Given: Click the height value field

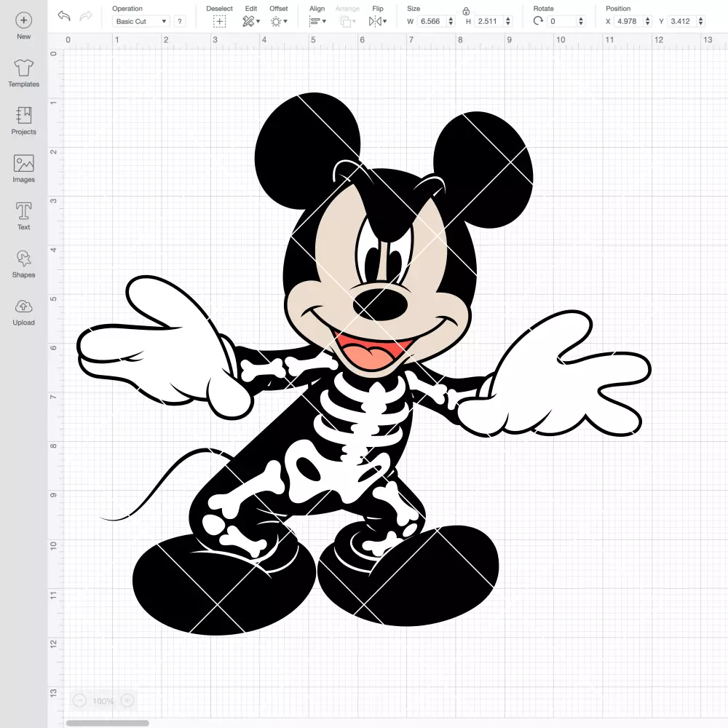Looking at the screenshot, I should (488, 21).
